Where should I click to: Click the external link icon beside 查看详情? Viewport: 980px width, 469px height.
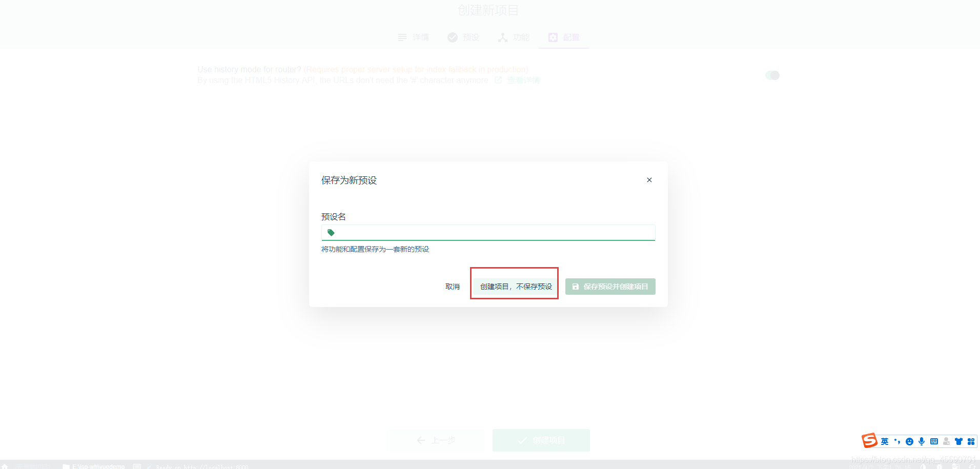click(498, 80)
